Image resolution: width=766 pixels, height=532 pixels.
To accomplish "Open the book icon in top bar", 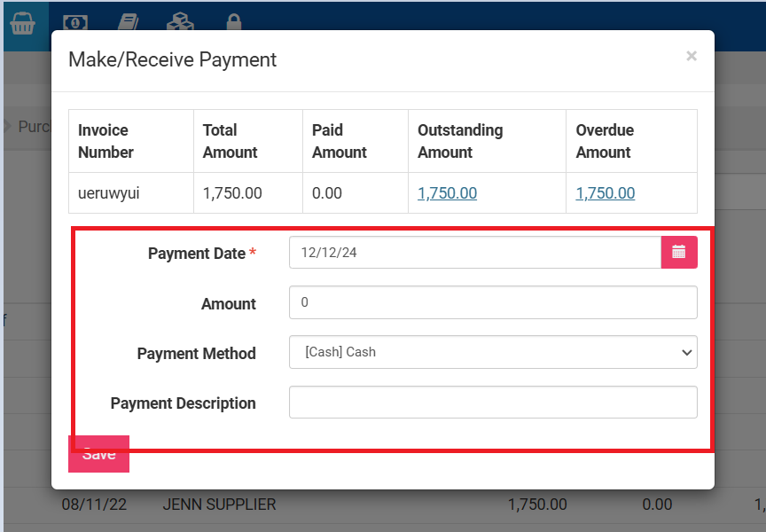I will (129, 22).
